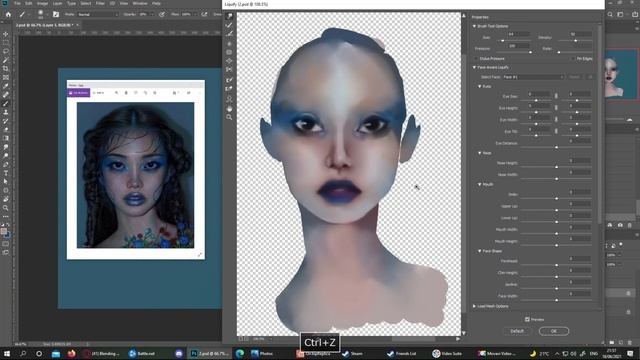The image size is (640, 360).
Task: Toggle pressure for opacity icon
Action: tap(162, 14)
